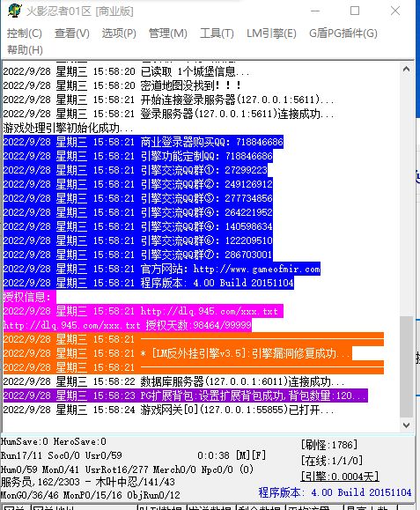
Task: Open the 帮助(H) menu
Action: (x=25, y=50)
